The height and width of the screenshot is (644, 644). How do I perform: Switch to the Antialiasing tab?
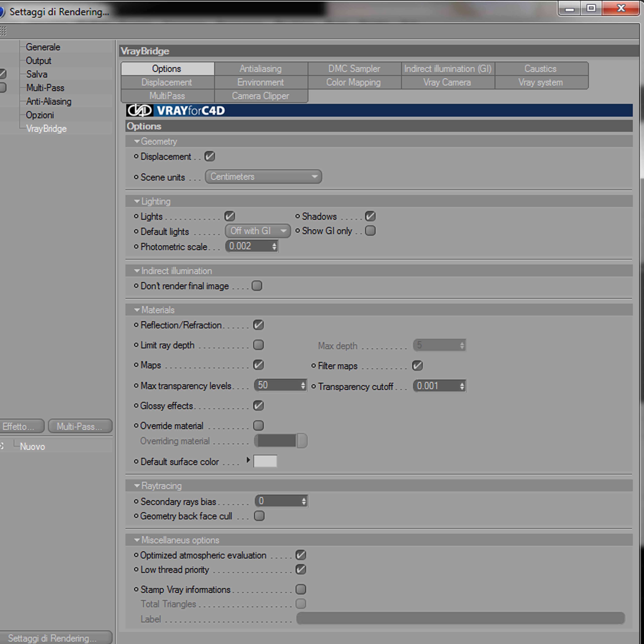tap(261, 69)
